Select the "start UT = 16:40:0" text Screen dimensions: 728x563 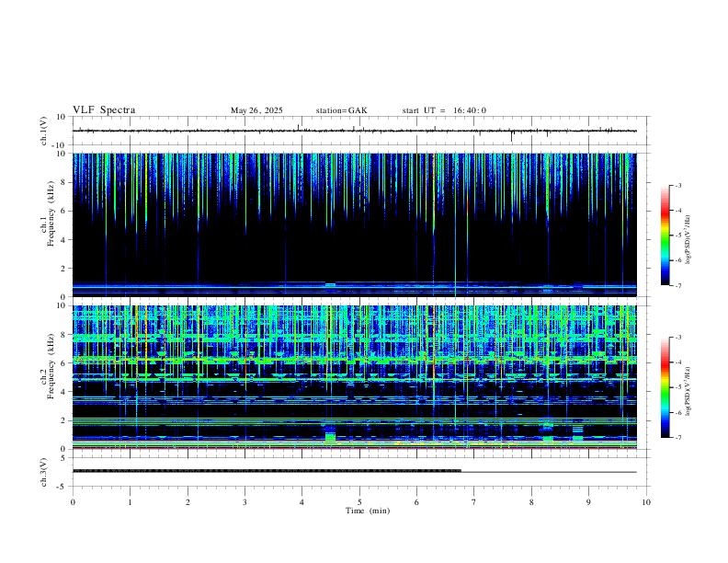point(444,110)
